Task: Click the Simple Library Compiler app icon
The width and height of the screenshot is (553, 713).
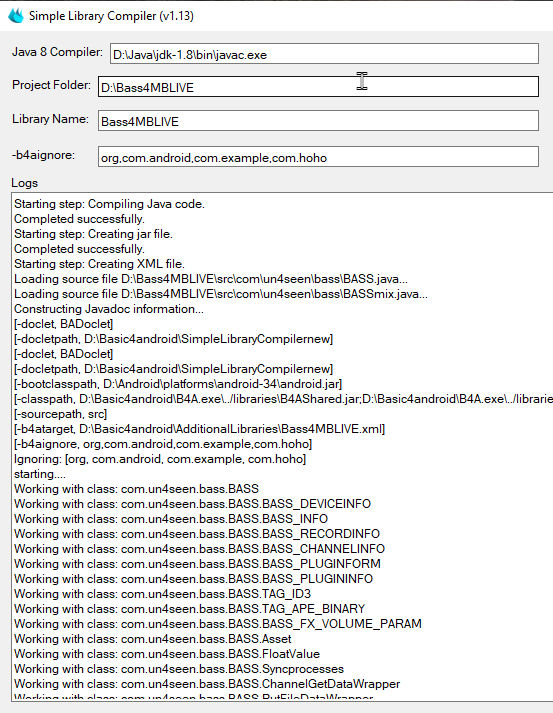Action: pos(15,15)
